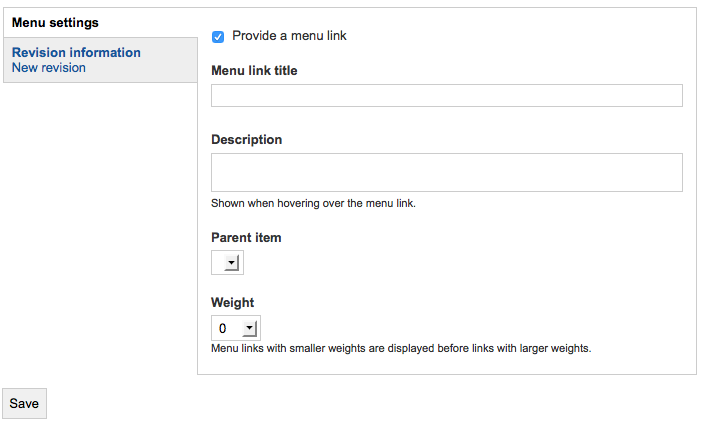Click the 'Menu link title' field label

coord(254,71)
